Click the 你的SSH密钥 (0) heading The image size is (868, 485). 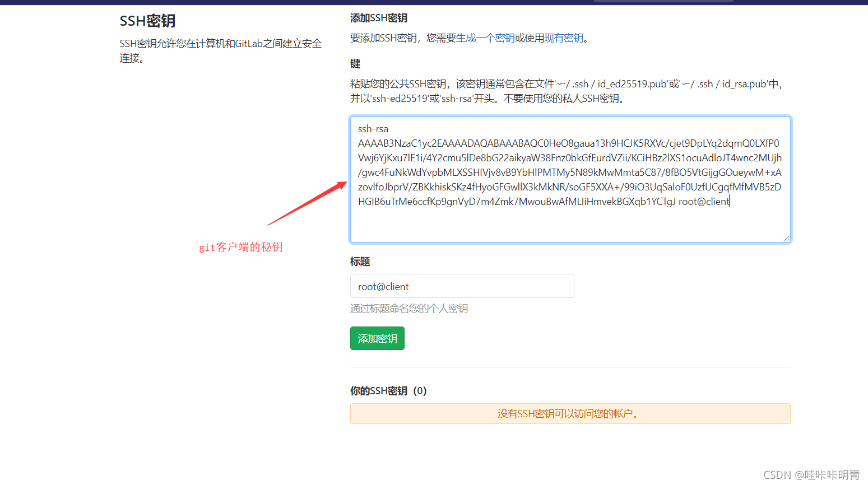coord(388,391)
